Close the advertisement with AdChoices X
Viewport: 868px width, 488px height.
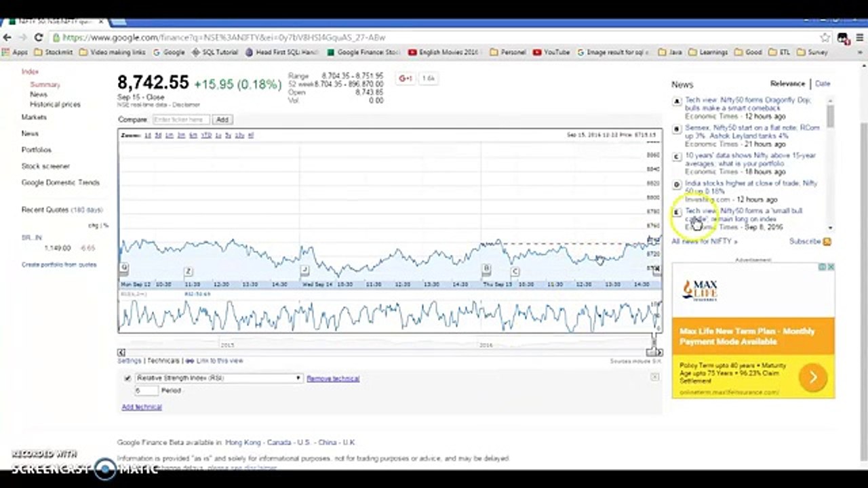coord(831,267)
